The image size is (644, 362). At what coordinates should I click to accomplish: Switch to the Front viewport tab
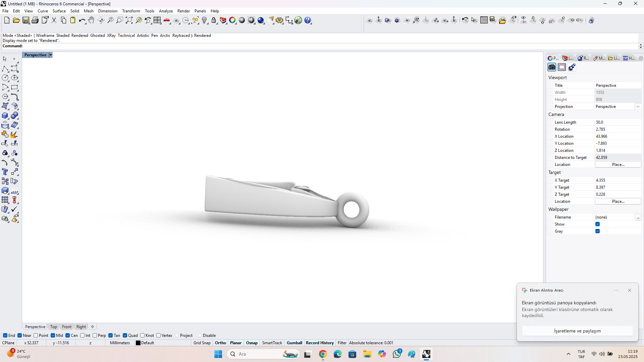pos(66,327)
